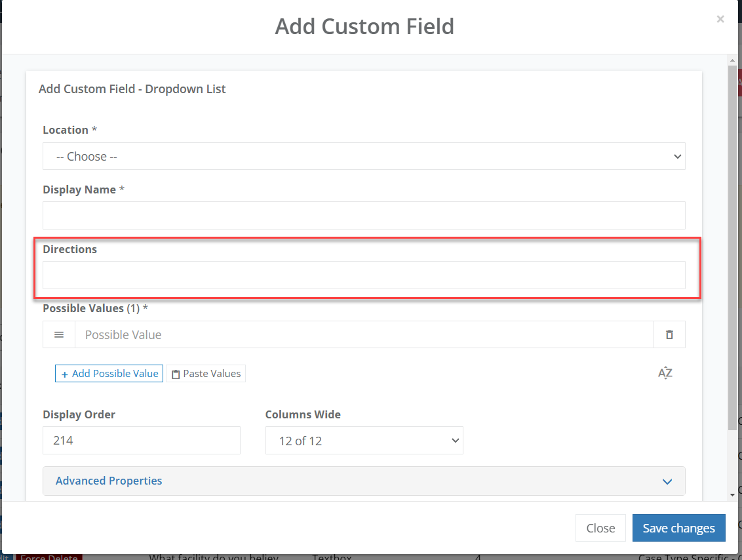Click the modal's vertical scrollbar
Screen dimensions: 742x560
coord(732,275)
